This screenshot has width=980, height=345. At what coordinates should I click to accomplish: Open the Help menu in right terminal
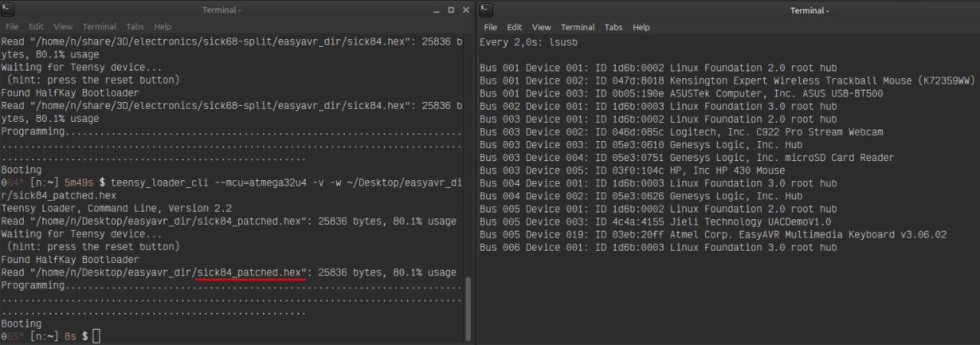tap(642, 27)
